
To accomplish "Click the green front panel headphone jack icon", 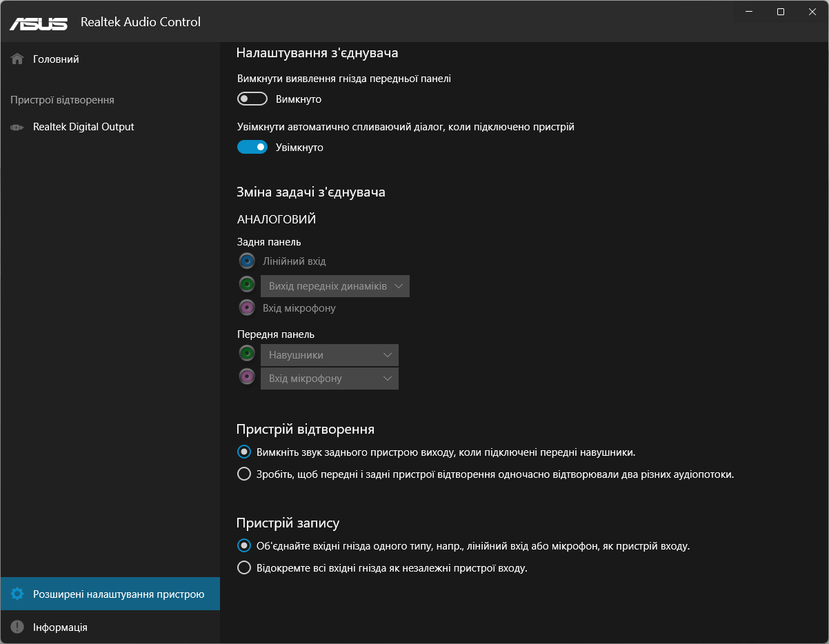I will (247, 354).
